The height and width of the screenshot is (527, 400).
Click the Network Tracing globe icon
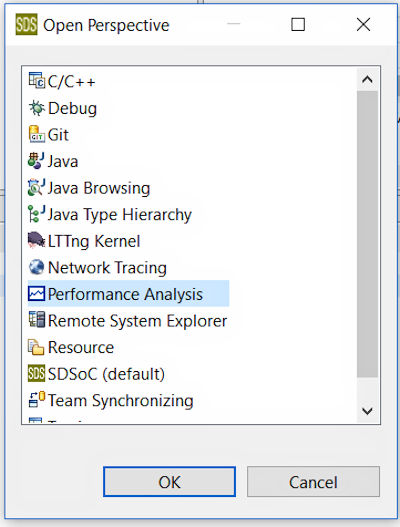coord(36,267)
